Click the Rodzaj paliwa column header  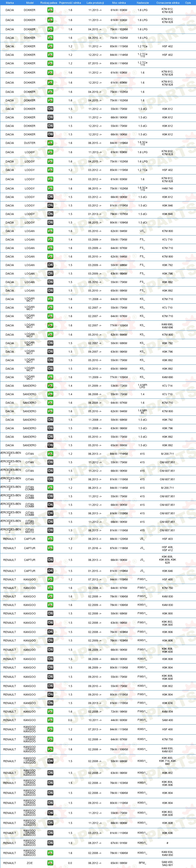pyautogui.click(x=49, y=3)
